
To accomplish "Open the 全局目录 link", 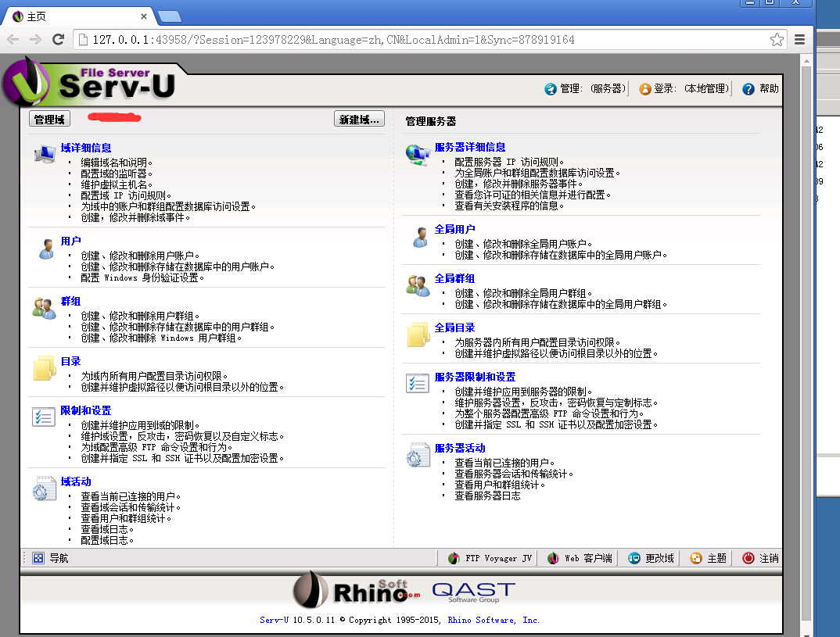I will tap(455, 327).
